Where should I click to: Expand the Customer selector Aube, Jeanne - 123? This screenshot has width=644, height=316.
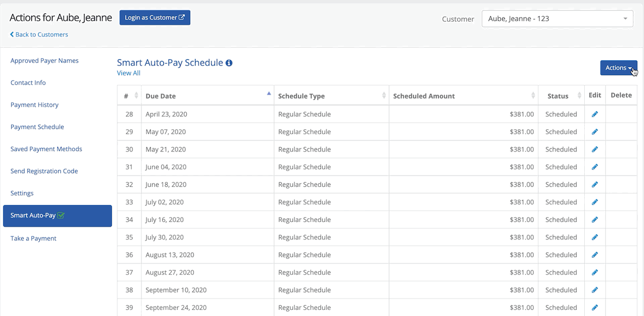point(557,18)
